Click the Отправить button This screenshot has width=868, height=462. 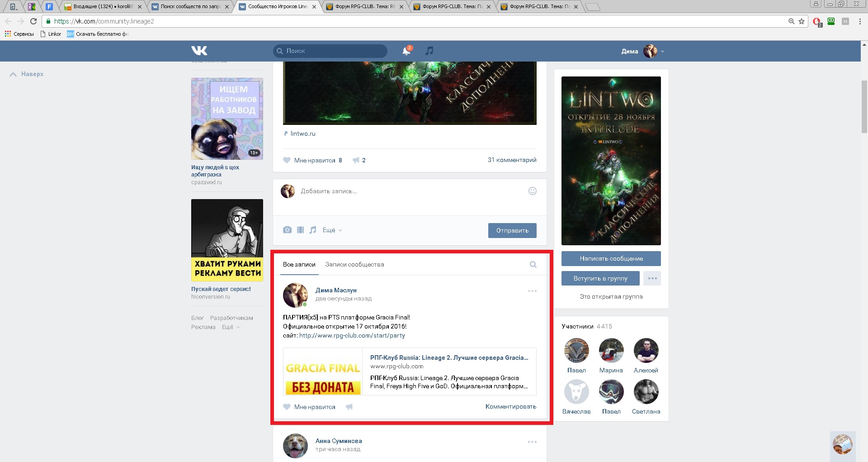click(512, 230)
